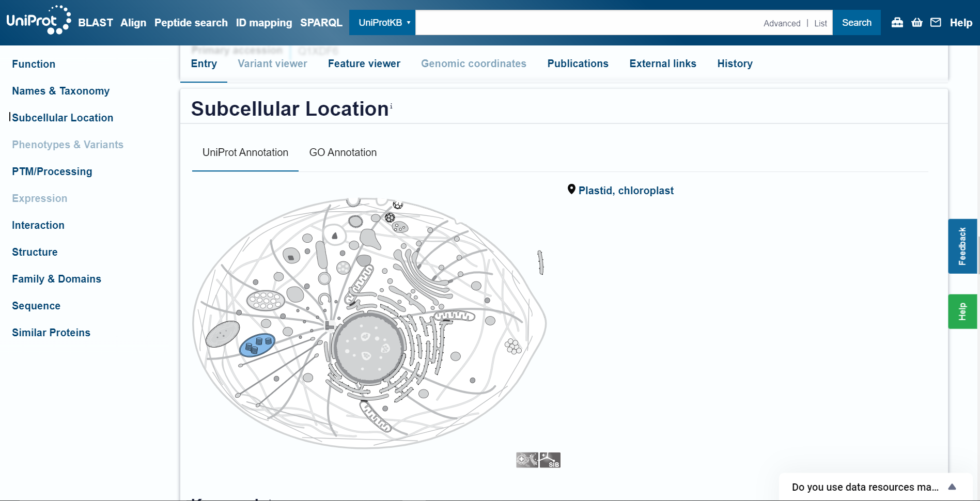The width and height of the screenshot is (980, 501).
Task: Click the SIB logo under the cell image
Action: click(x=550, y=460)
